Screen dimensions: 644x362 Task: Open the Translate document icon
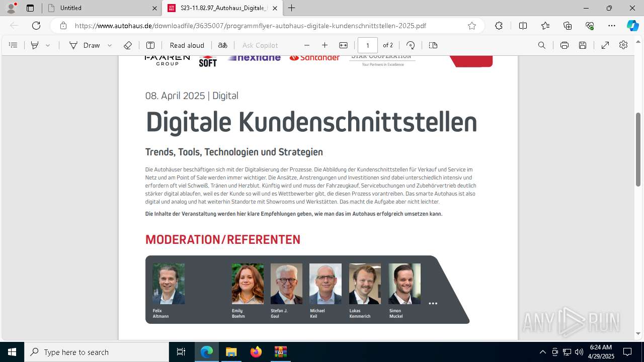[x=223, y=45]
